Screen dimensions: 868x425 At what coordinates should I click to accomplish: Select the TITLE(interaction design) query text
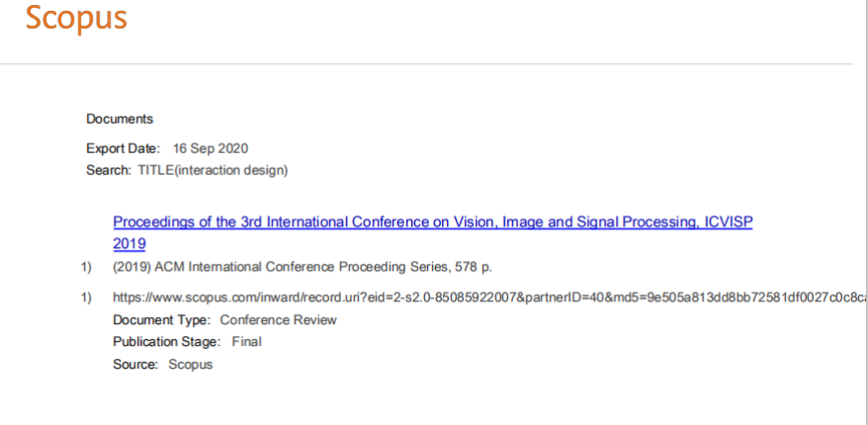click(x=214, y=170)
